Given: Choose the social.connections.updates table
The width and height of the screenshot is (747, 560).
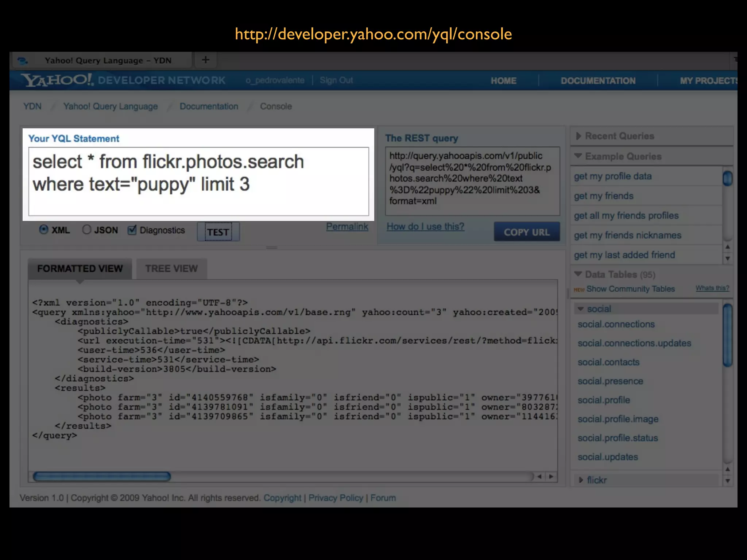Looking at the screenshot, I should click(634, 343).
